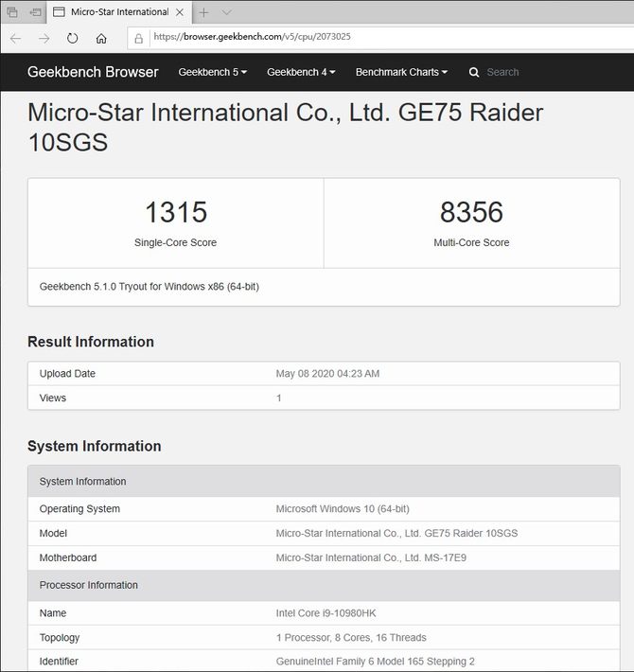Click the magnifier icon in Geekbench navbar
The width and height of the screenshot is (634, 672).
click(x=474, y=72)
